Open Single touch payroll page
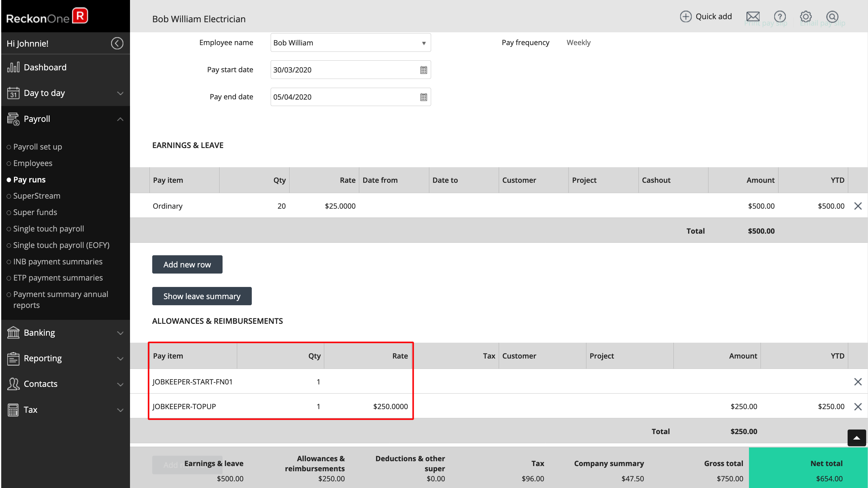 [48, 229]
